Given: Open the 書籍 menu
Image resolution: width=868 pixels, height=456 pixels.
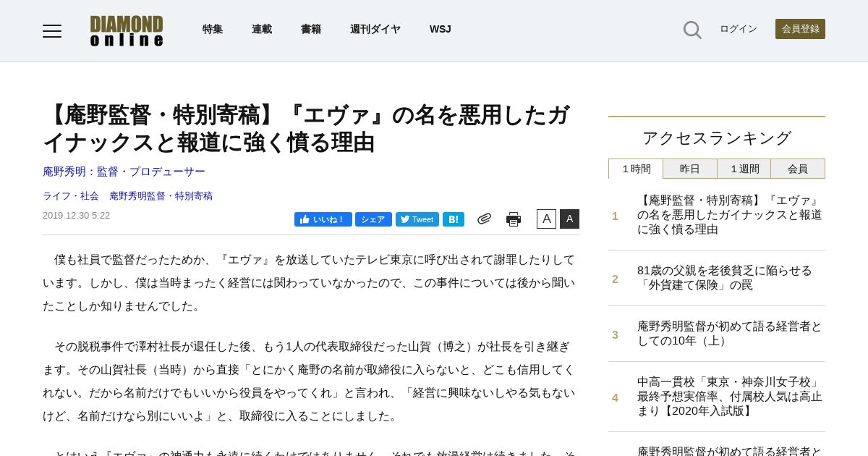Looking at the screenshot, I should [311, 29].
